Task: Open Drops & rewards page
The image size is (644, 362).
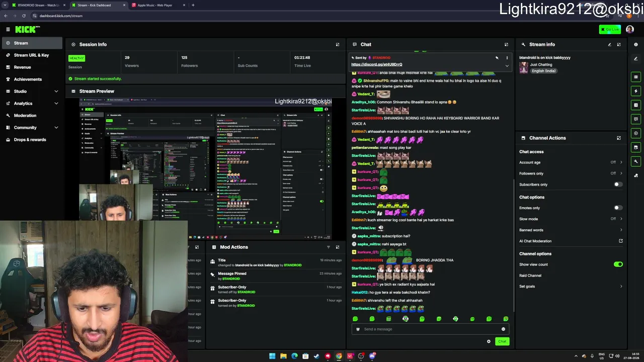Action: coord(31,139)
